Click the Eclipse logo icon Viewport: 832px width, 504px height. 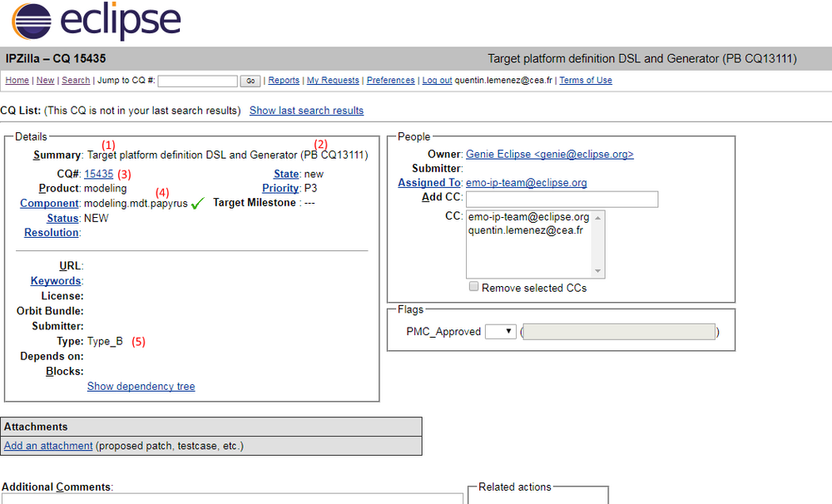tap(32, 22)
